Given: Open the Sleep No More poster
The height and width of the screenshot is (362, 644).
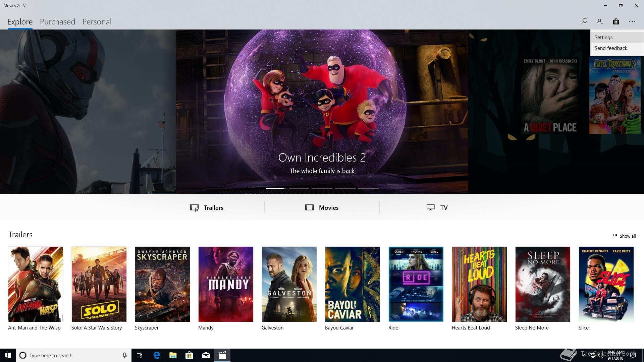Looking at the screenshot, I should coord(543,284).
